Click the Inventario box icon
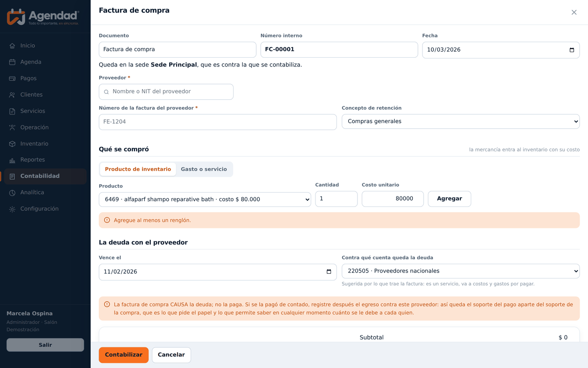This screenshot has width=588, height=368. pos(12,144)
